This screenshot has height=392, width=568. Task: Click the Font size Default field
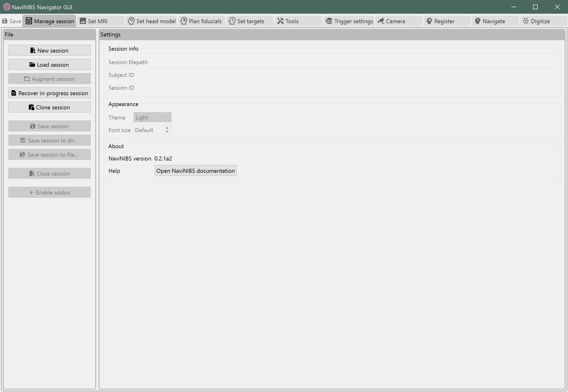(x=149, y=130)
